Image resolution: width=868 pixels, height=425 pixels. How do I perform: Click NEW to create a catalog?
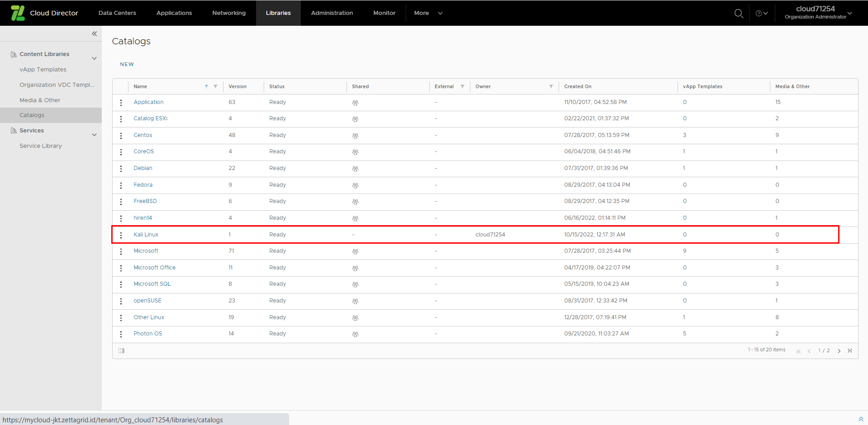(x=127, y=64)
